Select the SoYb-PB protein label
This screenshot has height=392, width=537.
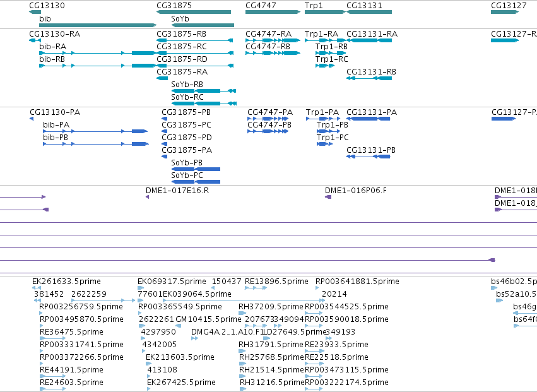pos(187,162)
